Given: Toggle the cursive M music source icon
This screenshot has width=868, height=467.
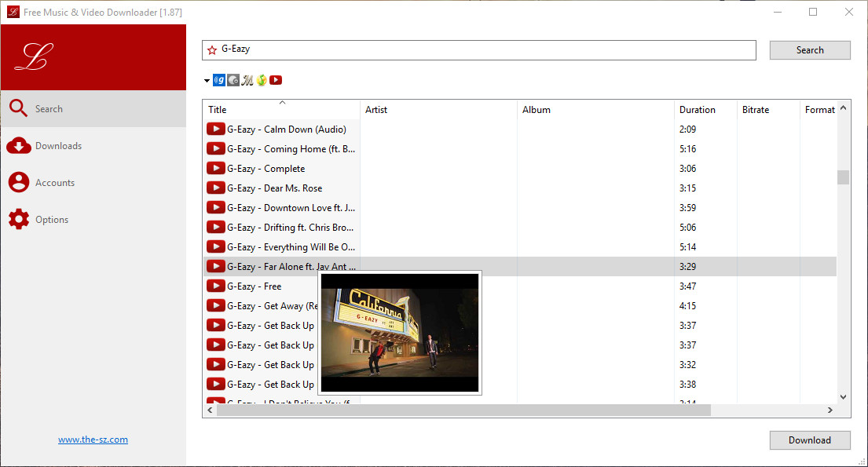Looking at the screenshot, I should [x=247, y=80].
